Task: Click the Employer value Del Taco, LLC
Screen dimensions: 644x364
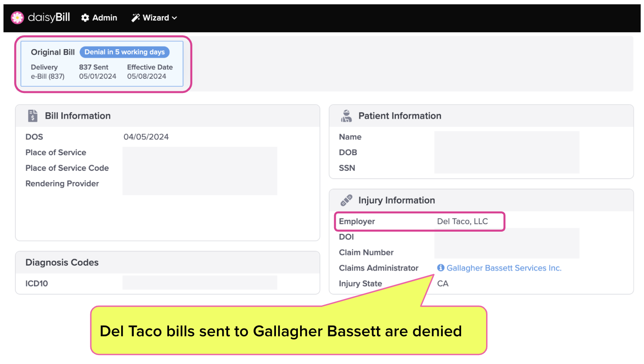Action: [x=462, y=221]
